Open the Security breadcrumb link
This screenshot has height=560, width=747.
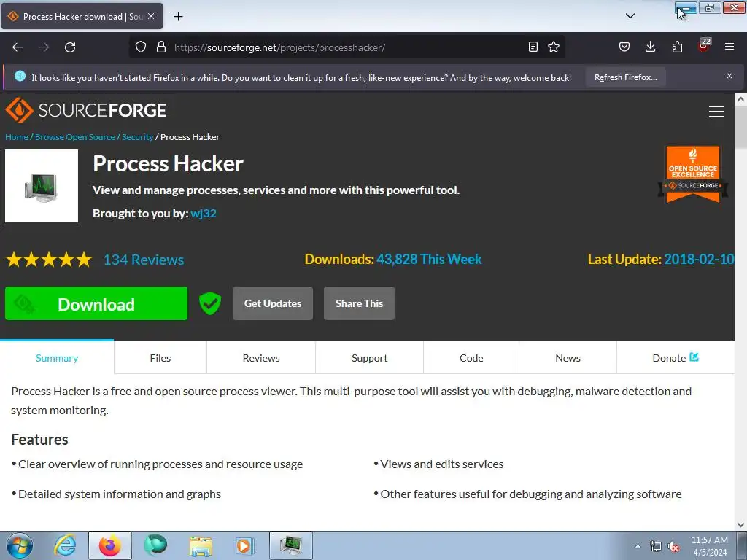coord(137,137)
